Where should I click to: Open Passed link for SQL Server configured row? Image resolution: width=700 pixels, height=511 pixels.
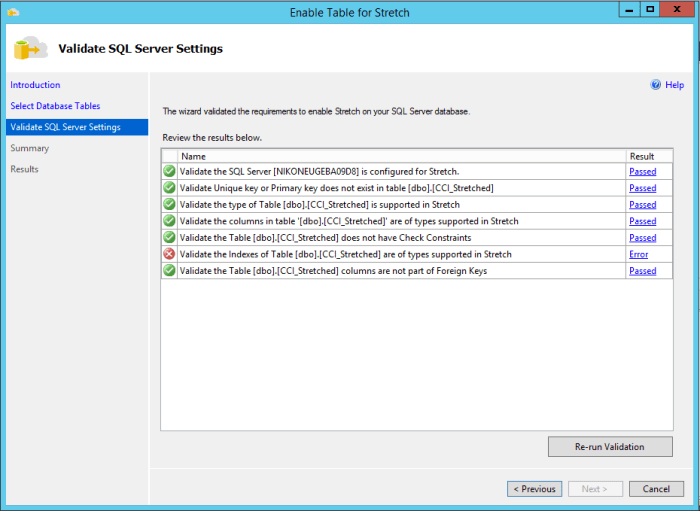642,171
